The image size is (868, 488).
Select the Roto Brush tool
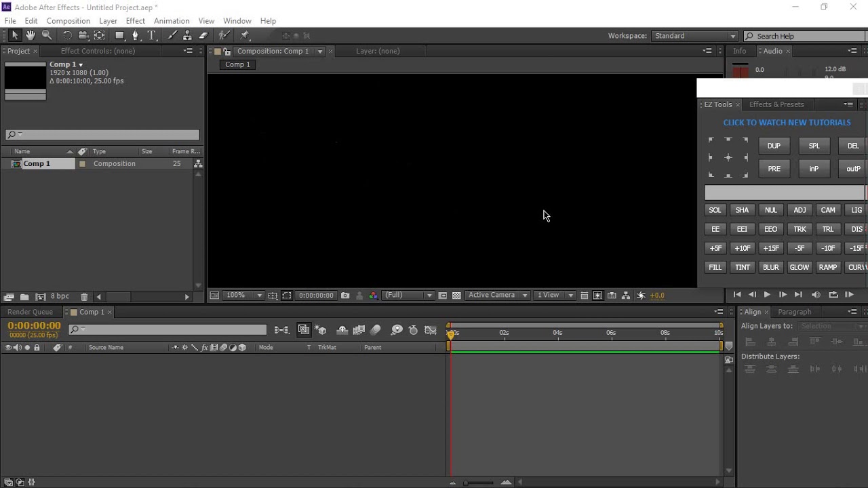(224, 35)
